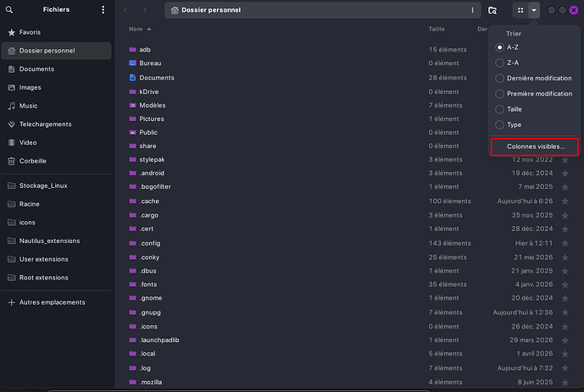
Task: Open the search magnifier icon in sidebar
Action: click(9, 9)
